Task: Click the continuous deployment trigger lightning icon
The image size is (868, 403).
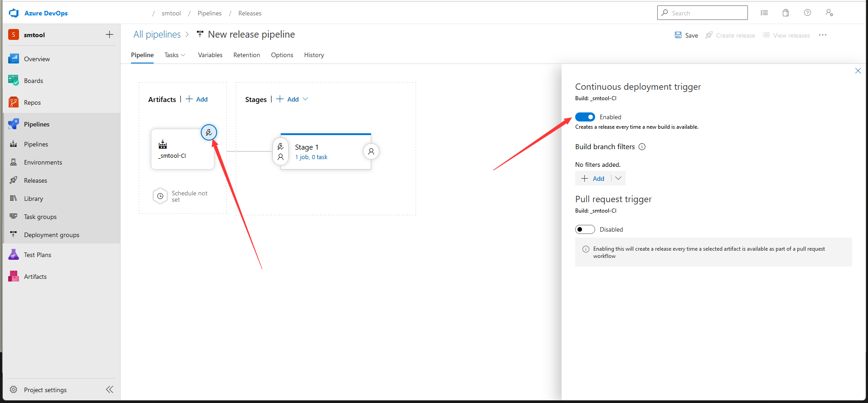Action: 209,133
